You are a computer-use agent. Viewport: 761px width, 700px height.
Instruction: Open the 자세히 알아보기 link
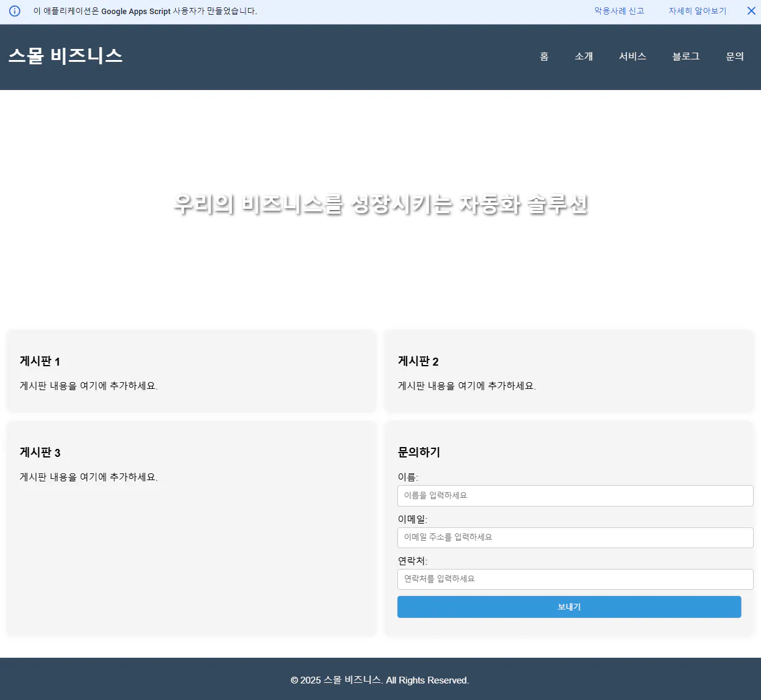tap(697, 10)
